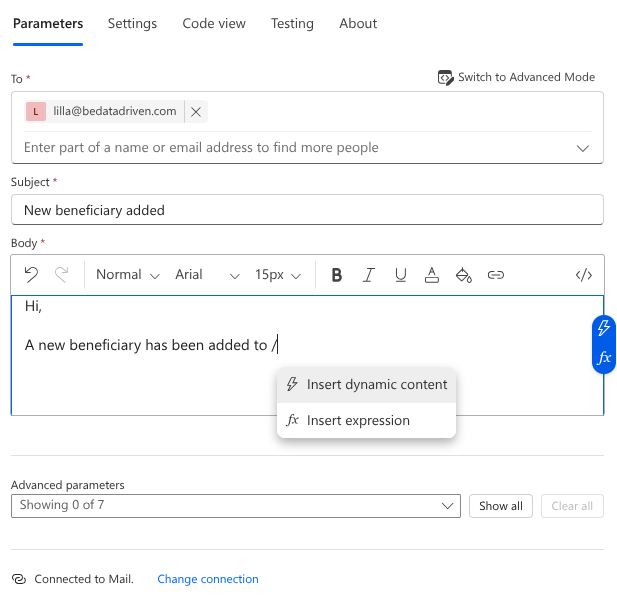
Task: Click the Show all button
Action: pos(501,506)
